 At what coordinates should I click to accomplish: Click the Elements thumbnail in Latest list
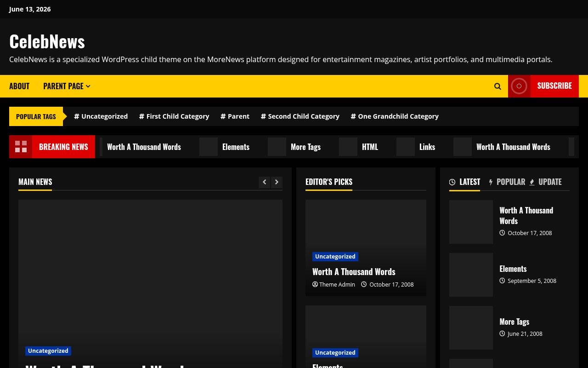click(x=471, y=275)
